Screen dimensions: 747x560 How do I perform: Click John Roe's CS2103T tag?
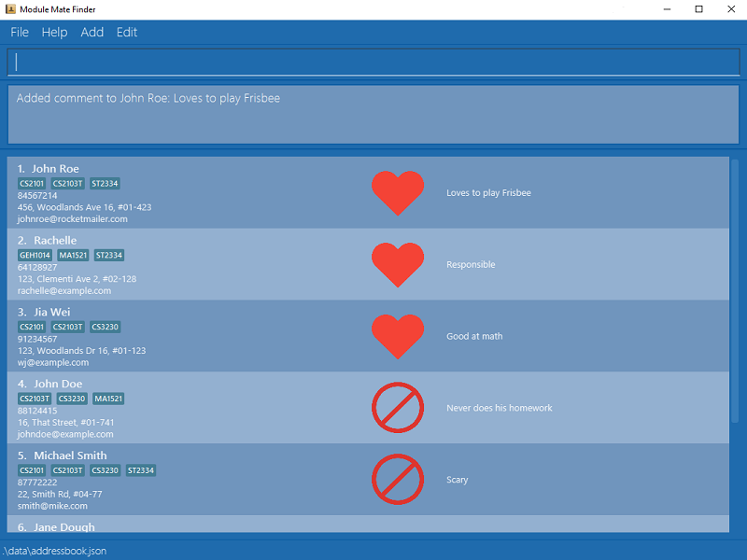(67, 184)
